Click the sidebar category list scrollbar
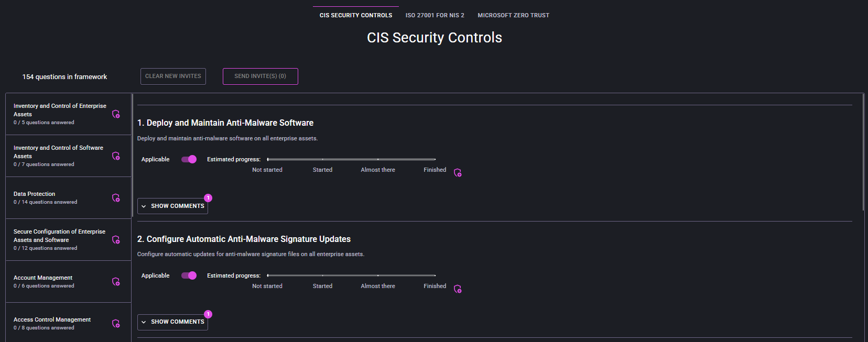The height and width of the screenshot is (342, 868). 132,156
